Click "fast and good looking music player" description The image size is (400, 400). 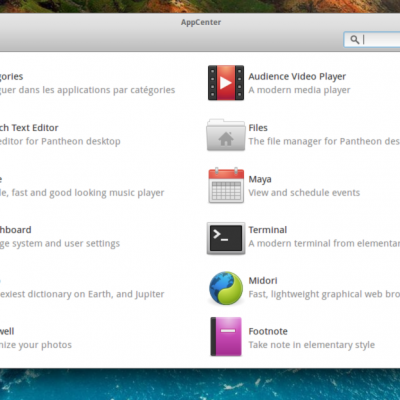click(88, 193)
